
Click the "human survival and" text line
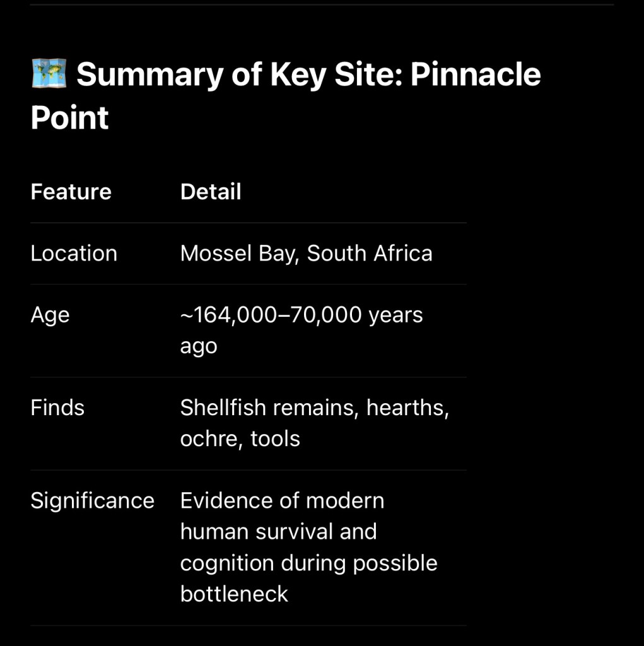278,532
